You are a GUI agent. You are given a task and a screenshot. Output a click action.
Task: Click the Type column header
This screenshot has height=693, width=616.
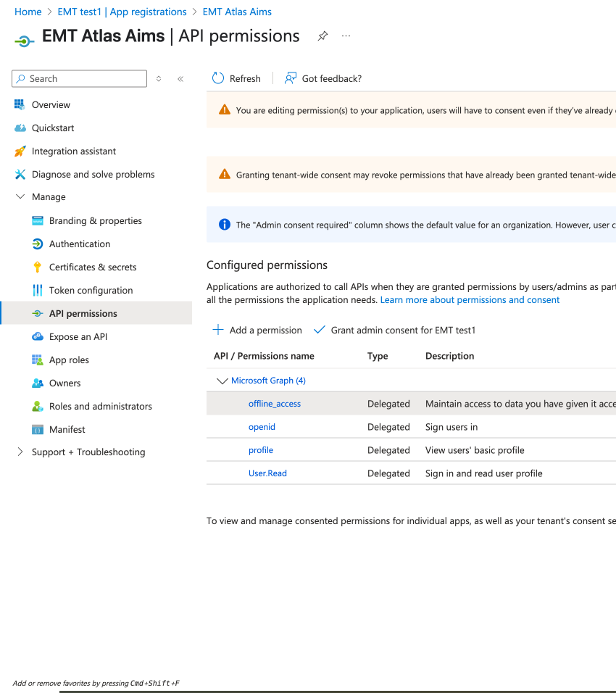coord(378,356)
